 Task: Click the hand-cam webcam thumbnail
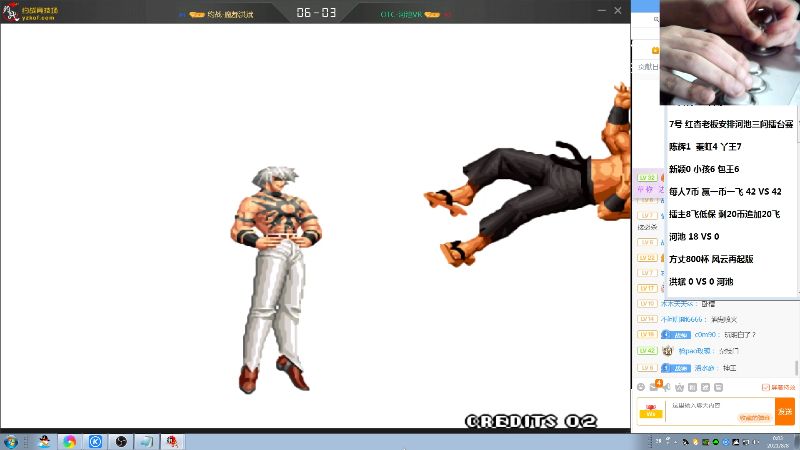pos(730,53)
